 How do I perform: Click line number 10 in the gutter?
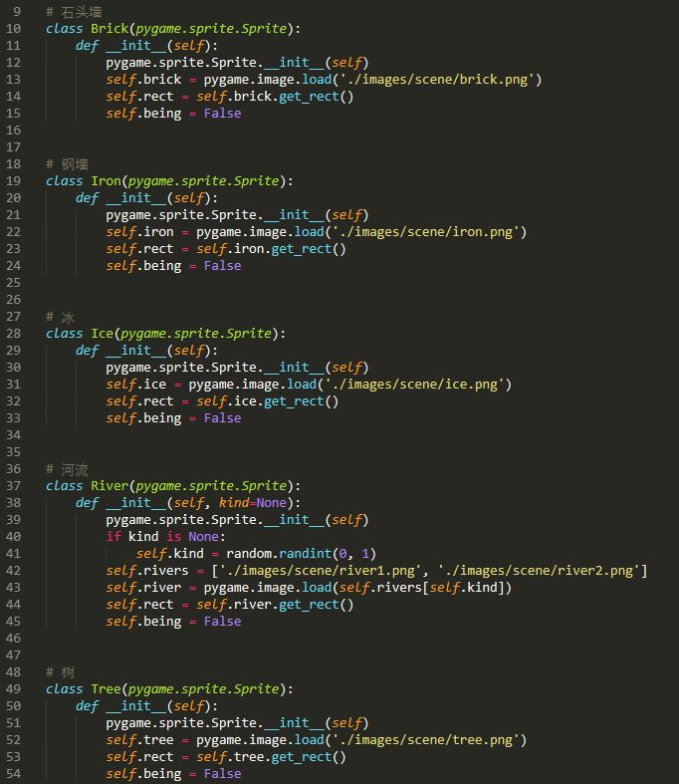point(14,29)
